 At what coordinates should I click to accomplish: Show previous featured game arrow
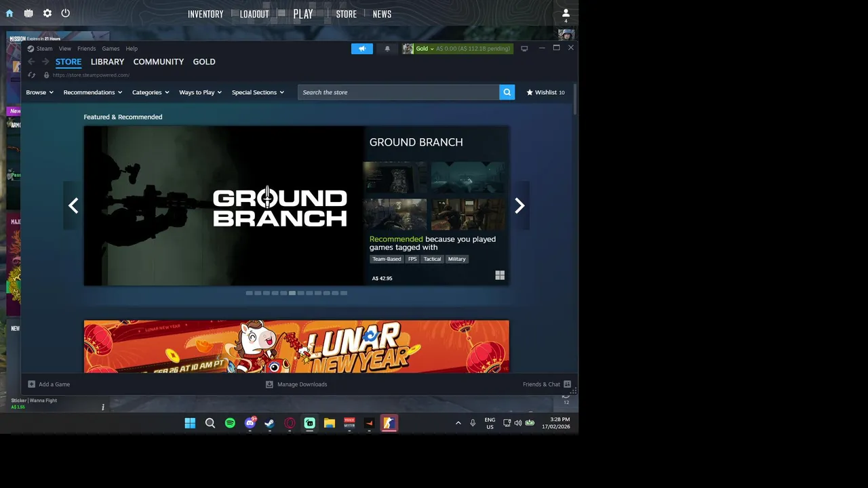tap(73, 205)
